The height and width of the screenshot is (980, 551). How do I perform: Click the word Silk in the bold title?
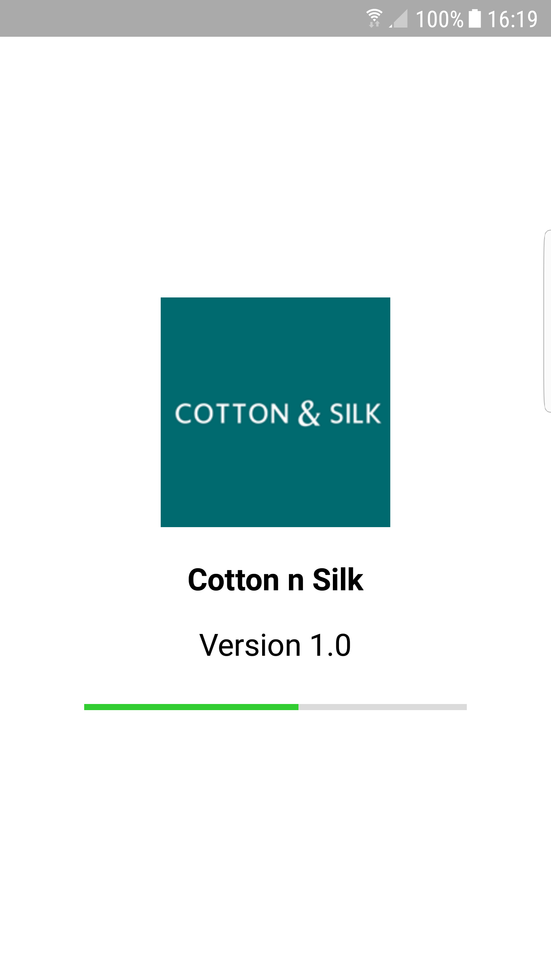click(x=337, y=580)
